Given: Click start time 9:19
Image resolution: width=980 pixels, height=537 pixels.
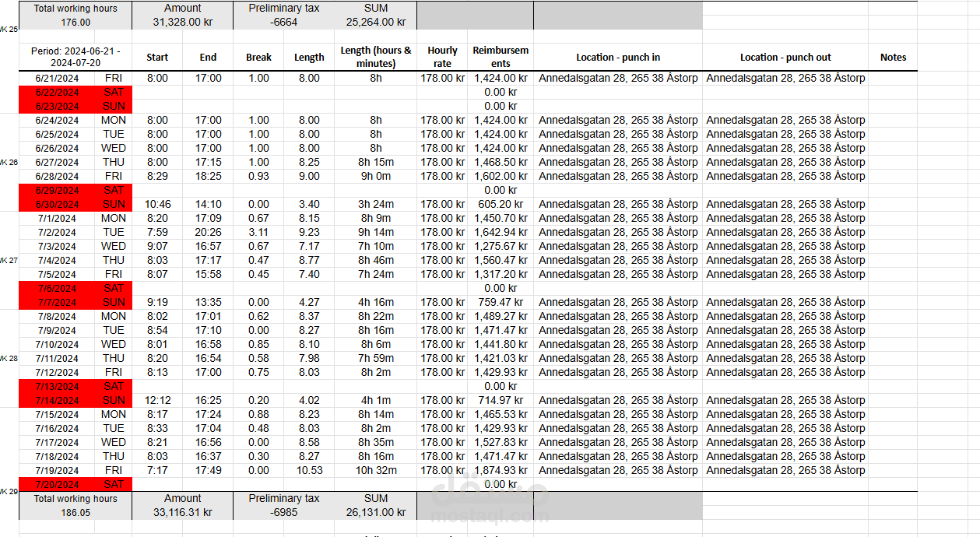Looking at the screenshot, I should [x=157, y=302].
